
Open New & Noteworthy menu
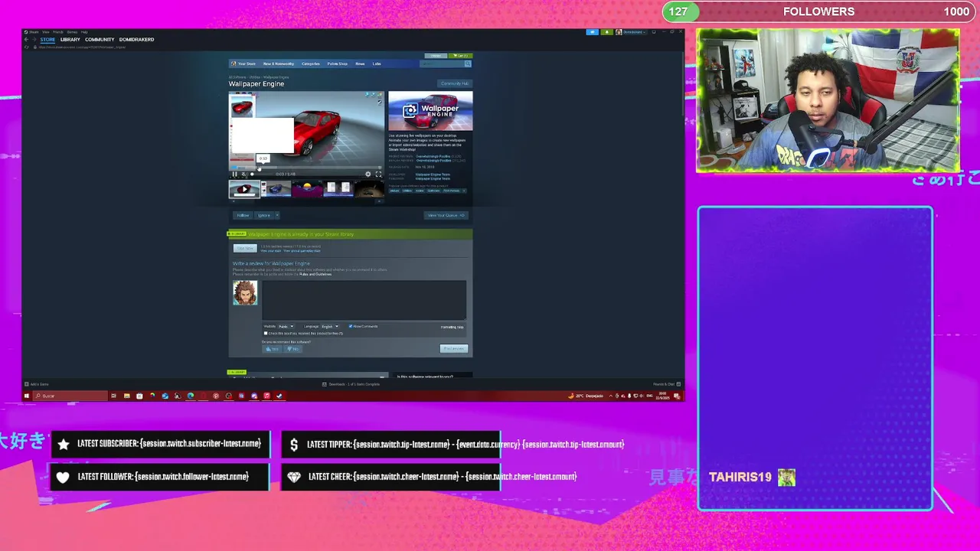[279, 64]
